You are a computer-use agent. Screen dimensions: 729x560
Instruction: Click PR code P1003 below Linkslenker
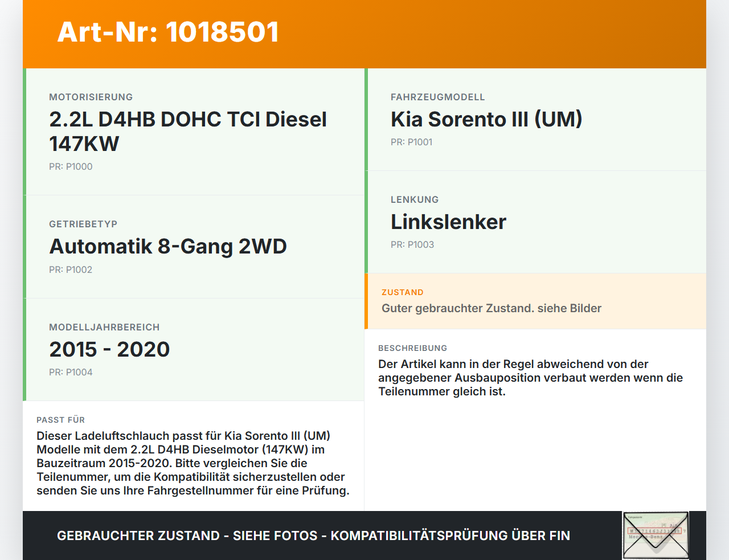coord(411,244)
